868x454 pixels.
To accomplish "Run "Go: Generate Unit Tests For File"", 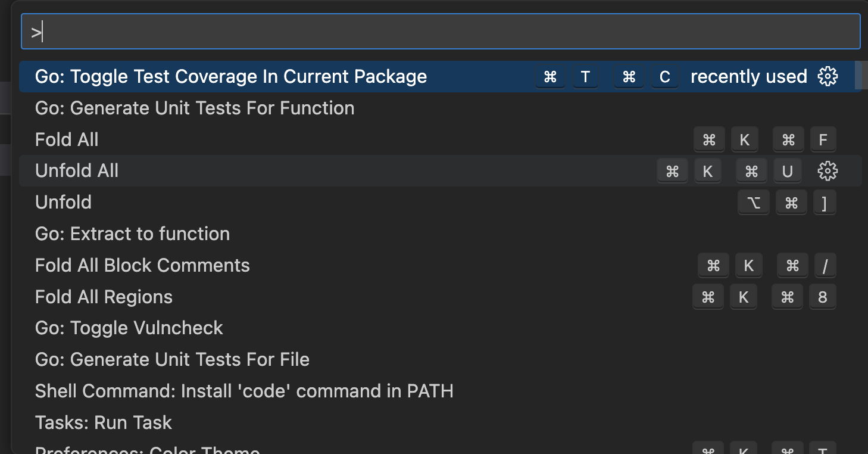I will [172, 359].
